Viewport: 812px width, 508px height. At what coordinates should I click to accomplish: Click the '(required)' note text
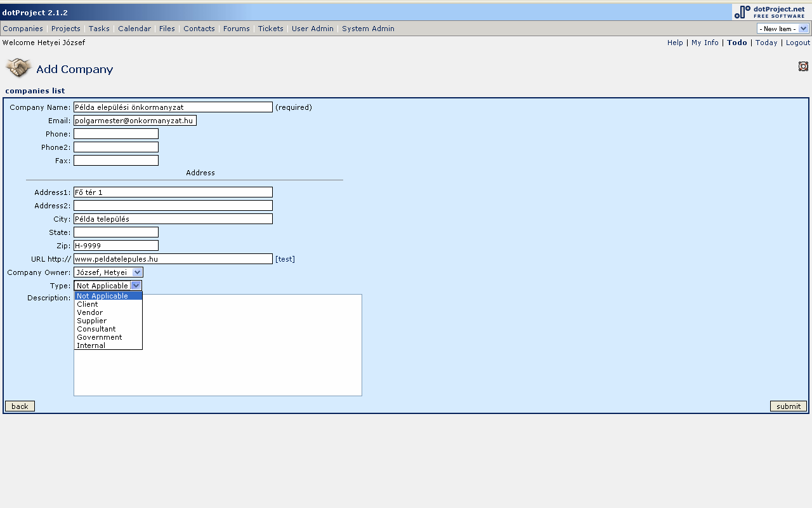(294, 107)
